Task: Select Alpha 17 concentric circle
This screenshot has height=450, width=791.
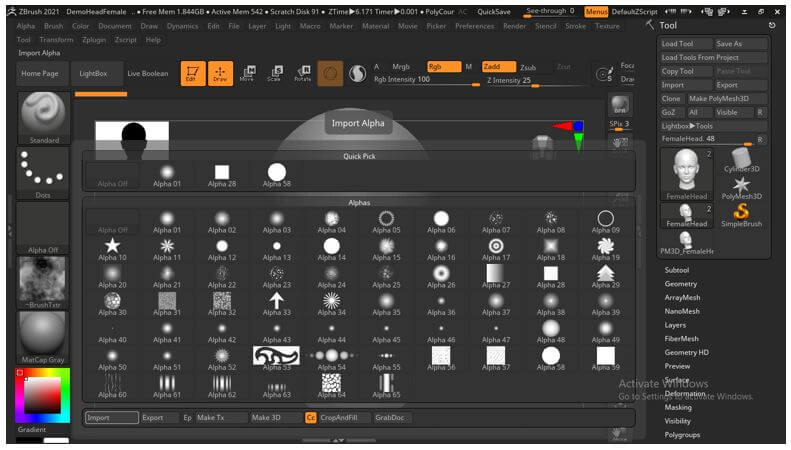Action: click(496, 250)
